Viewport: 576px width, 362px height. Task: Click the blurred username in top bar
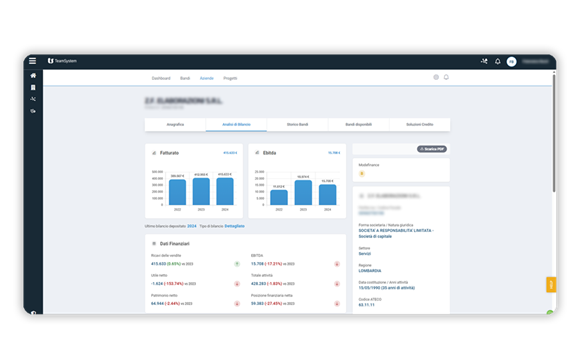[x=536, y=61]
